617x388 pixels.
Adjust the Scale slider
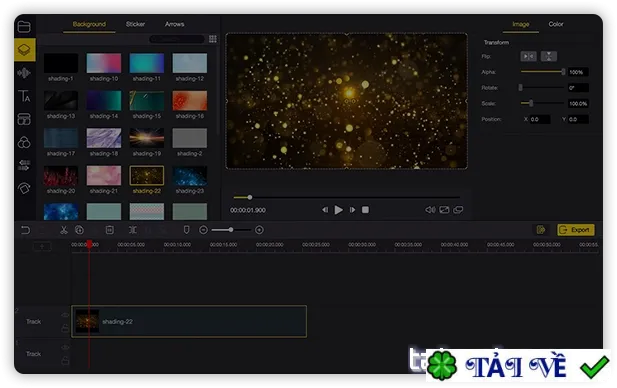tap(543, 103)
